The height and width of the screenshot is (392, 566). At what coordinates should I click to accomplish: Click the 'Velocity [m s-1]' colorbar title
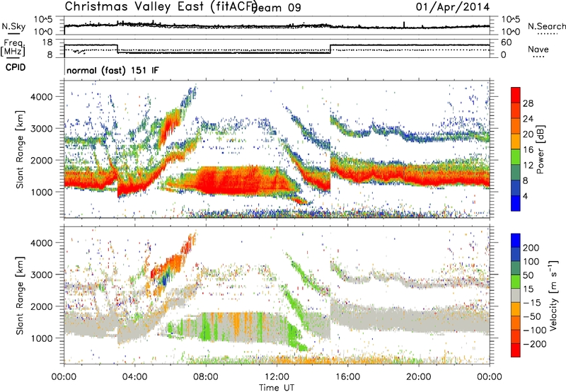(553, 295)
